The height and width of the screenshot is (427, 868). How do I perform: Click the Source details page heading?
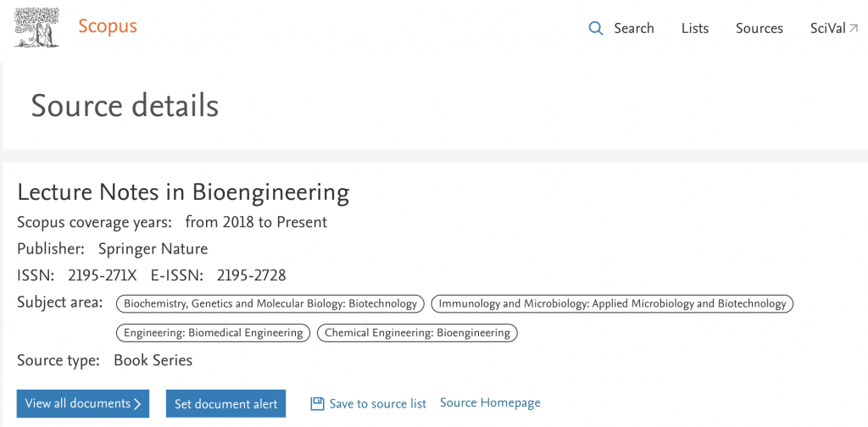pos(125,106)
